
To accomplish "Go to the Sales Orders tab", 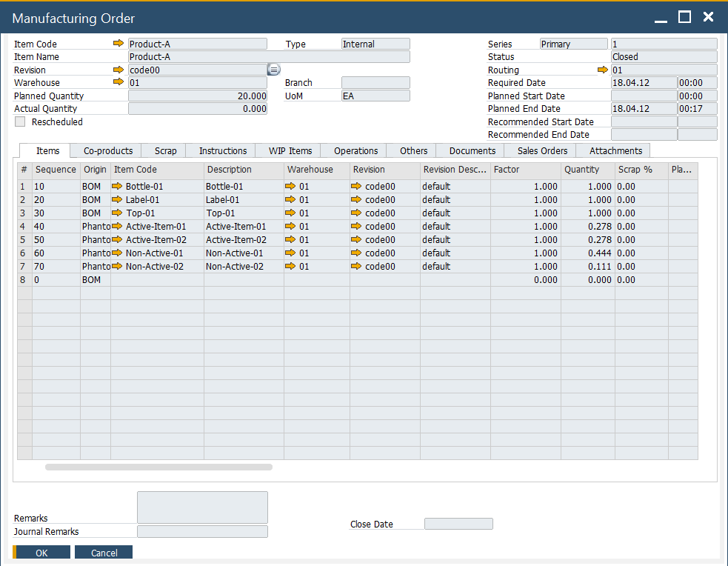I will pyautogui.click(x=542, y=150).
